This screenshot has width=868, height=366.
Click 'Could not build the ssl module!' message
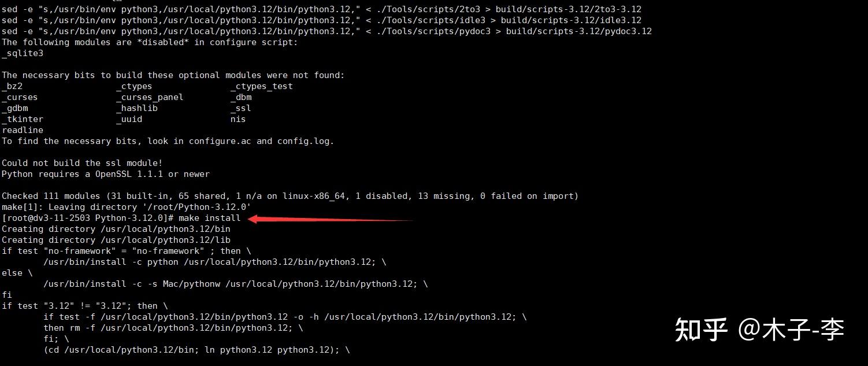tap(82, 163)
